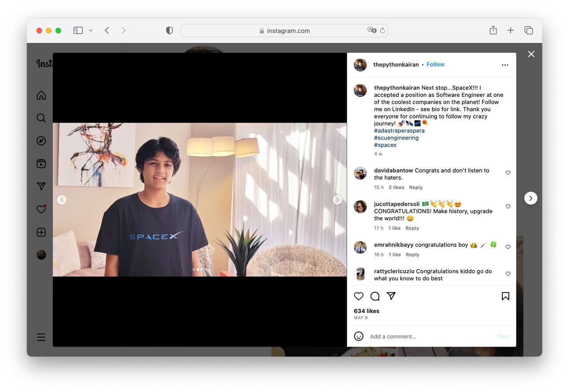The width and height of the screenshot is (569, 392).
Task: Like davidabantow's comment with the heart
Action: coord(508,173)
